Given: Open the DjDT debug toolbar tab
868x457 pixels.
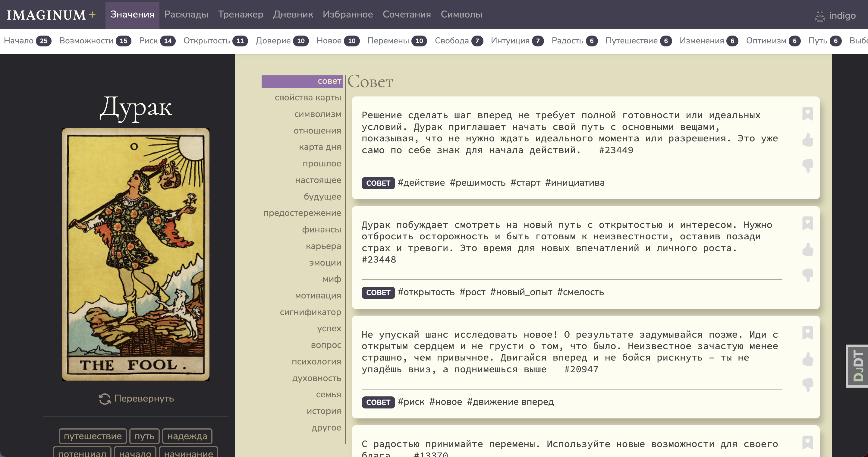Looking at the screenshot, I should point(857,366).
